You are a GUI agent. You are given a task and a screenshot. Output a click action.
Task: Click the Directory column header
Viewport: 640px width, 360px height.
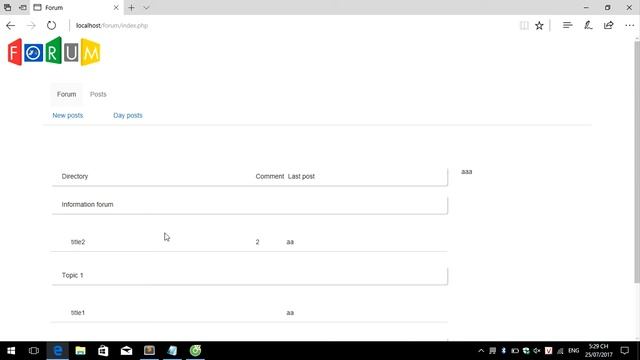75,176
